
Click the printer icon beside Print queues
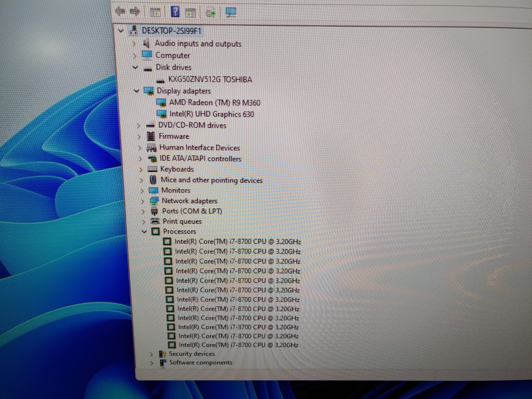click(x=155, y=221)
